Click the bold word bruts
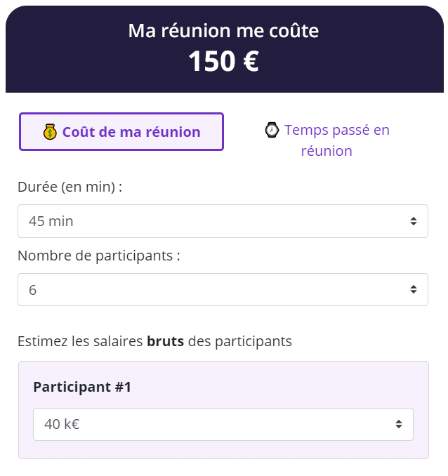This screenshot has width=448, height=476. (x=165, y=342)
